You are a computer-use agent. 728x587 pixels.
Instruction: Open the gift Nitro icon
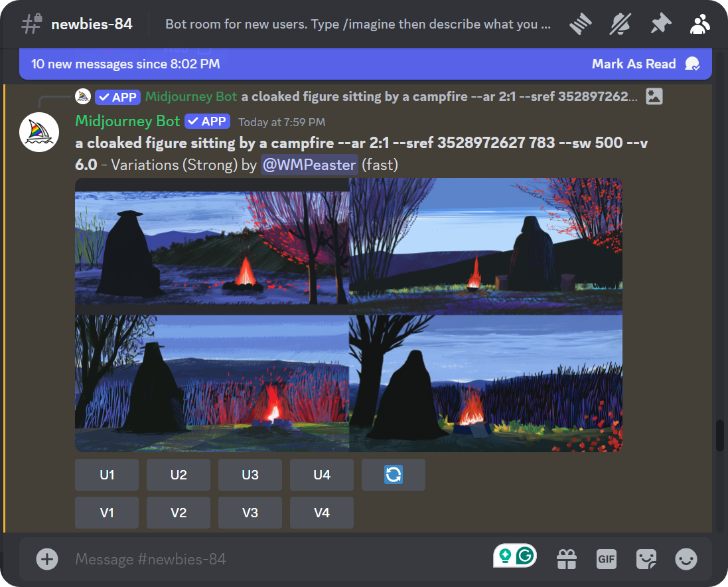coord(567,559)
